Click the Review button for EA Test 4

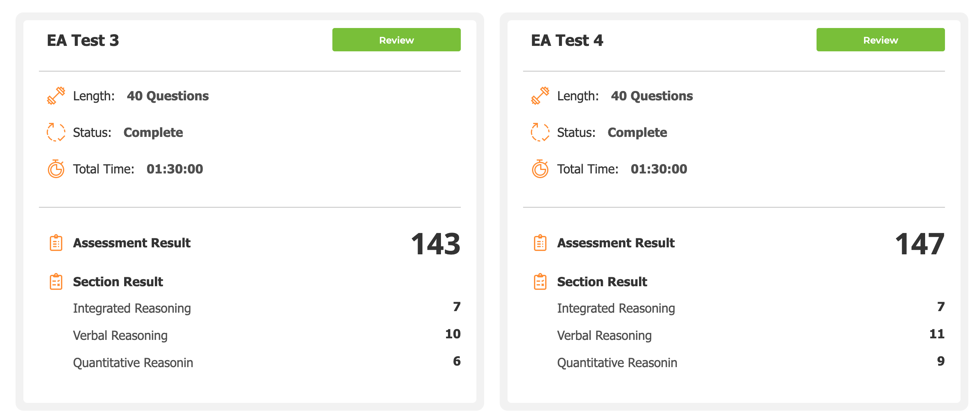pos(880,40)
